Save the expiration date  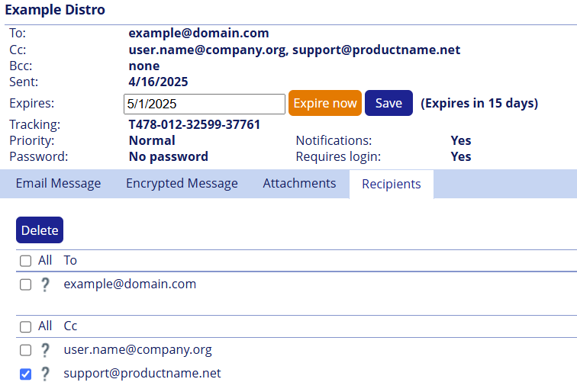388,104
